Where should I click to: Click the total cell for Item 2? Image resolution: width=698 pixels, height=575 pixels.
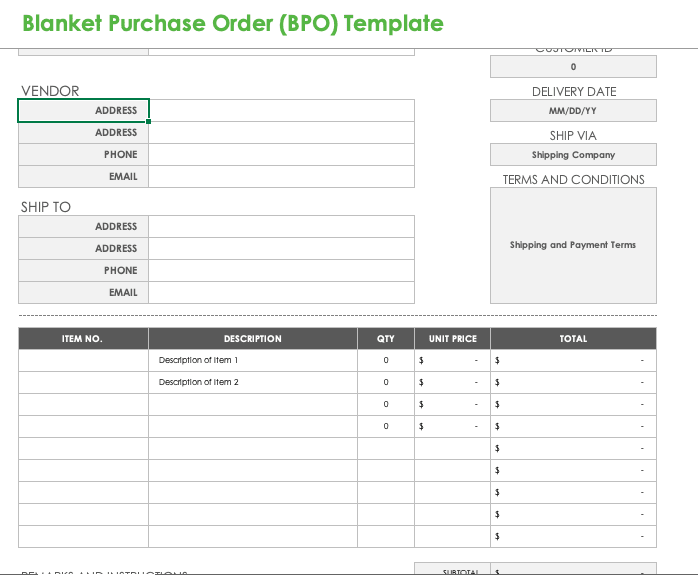573,382
